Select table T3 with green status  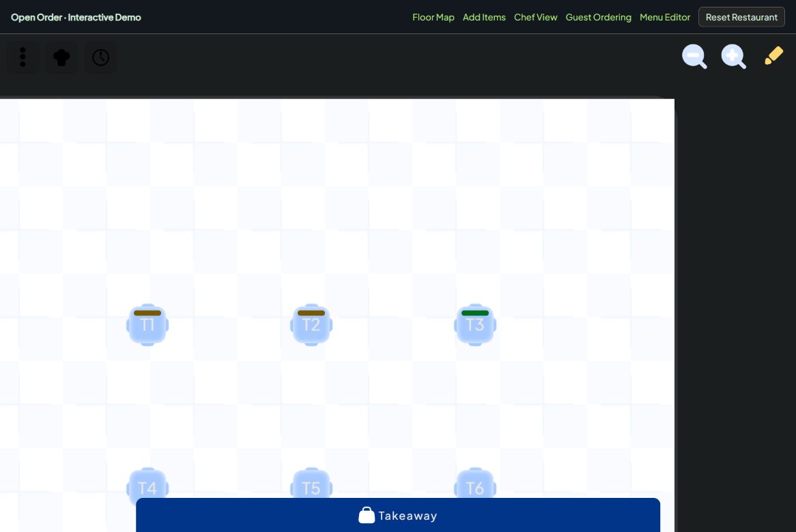pos(475,325)
